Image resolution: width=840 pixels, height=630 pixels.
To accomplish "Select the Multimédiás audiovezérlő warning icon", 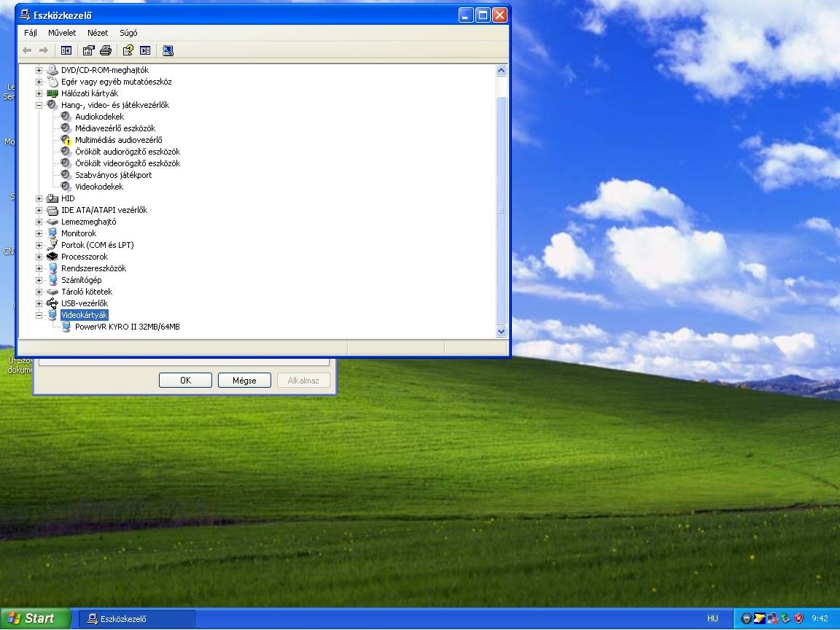I will click(x=66, y=140).
